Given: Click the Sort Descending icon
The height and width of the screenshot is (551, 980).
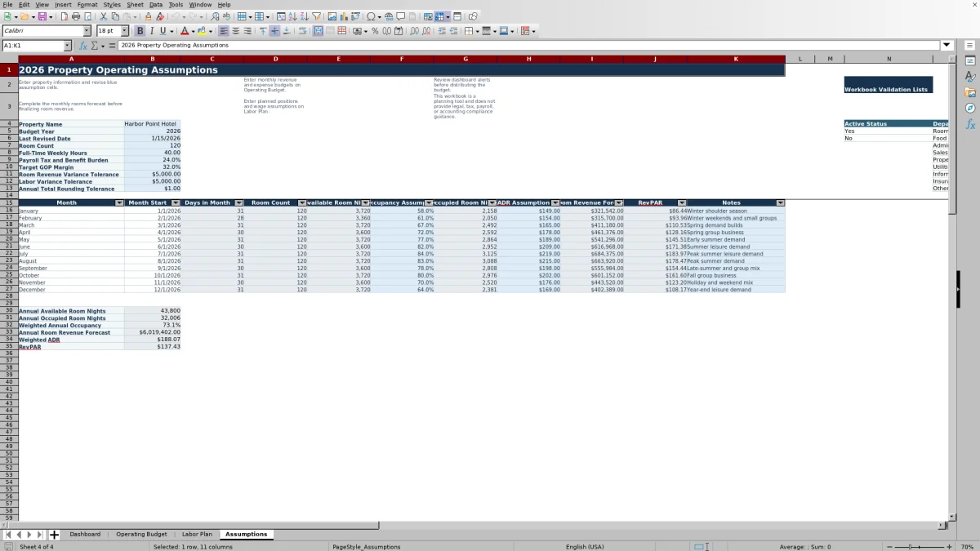Looking at the screenshot, I should click(304, 16).
